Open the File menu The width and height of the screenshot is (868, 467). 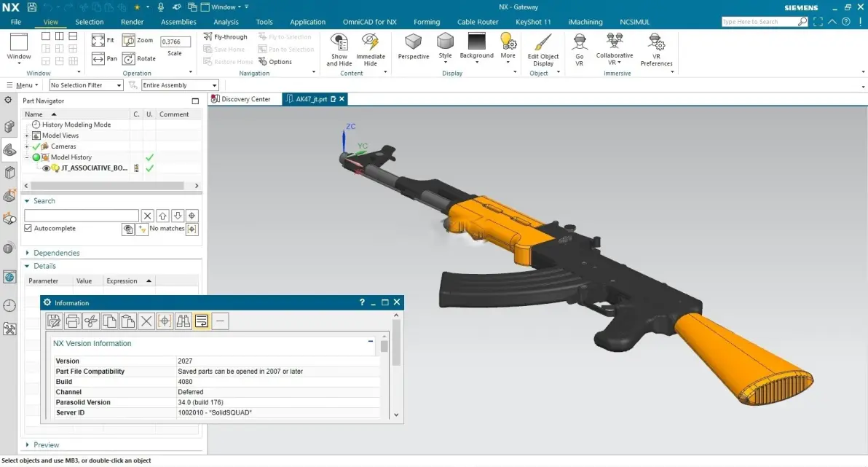coord(16,22)
